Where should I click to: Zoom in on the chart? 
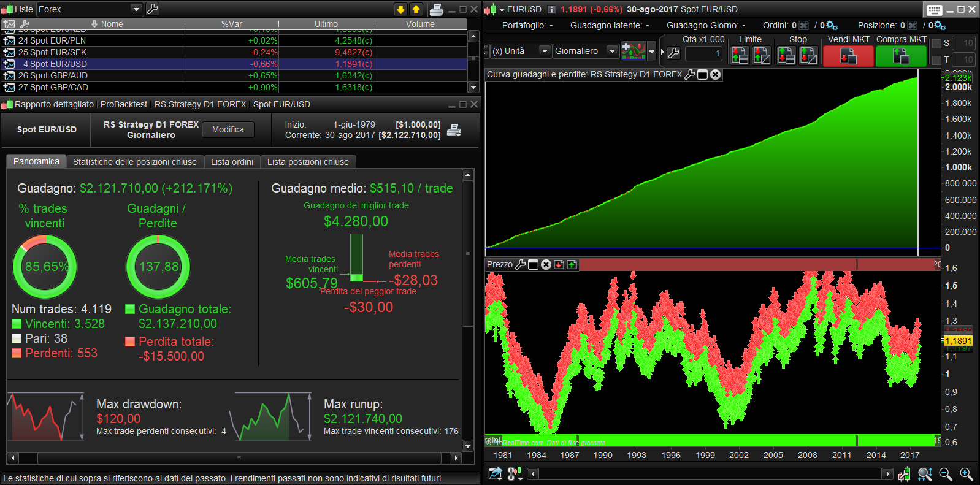click(x=966, y=474)
